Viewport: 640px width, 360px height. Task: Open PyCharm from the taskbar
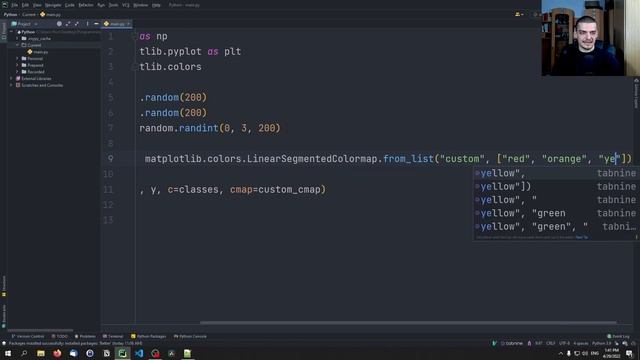pyautogui.click(x=122, y=353)
